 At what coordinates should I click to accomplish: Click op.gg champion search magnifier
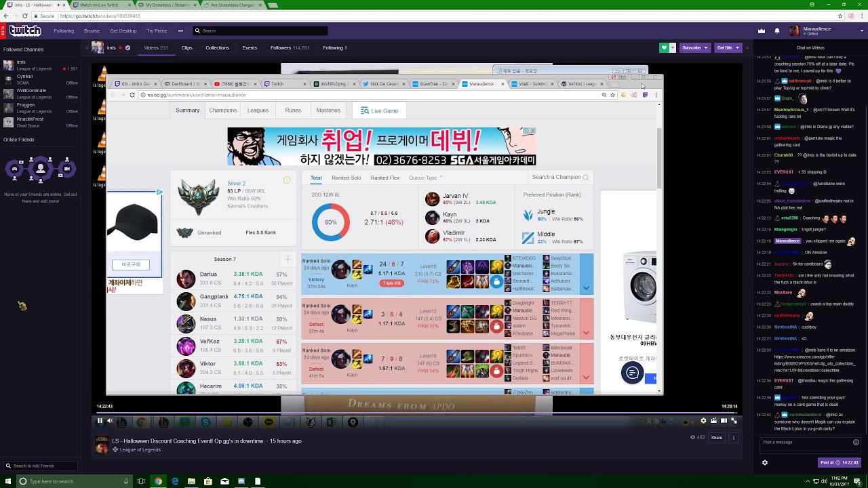[x=586, y=178]
